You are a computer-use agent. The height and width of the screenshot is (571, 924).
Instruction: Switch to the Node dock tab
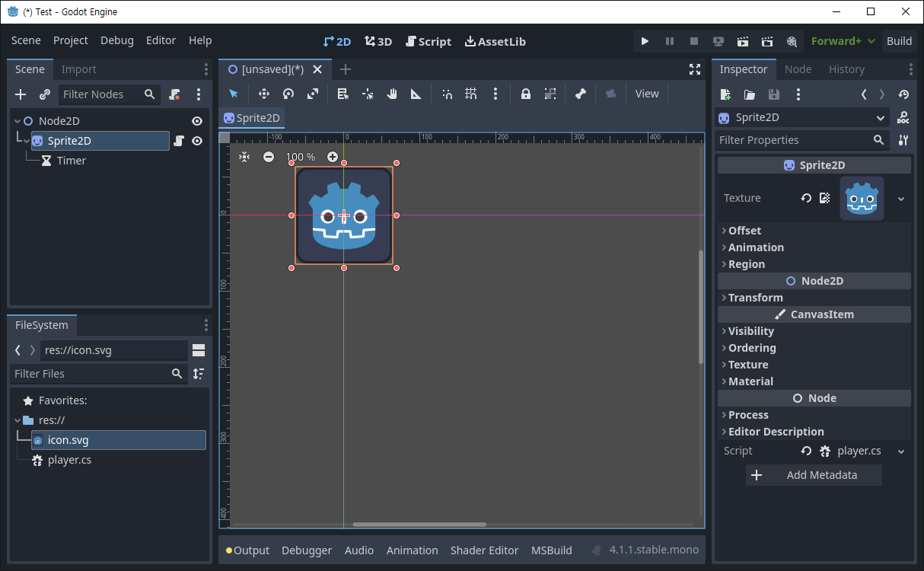click(x=798, y=69)
